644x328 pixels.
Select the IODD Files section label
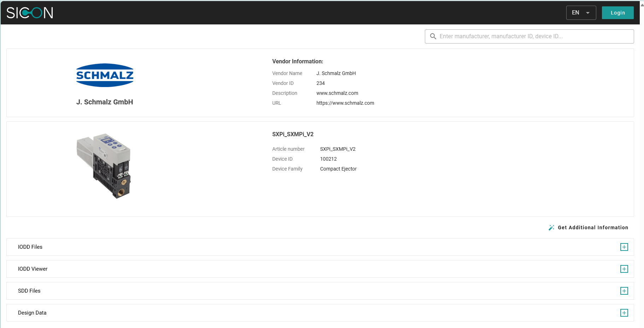point(30,247)
